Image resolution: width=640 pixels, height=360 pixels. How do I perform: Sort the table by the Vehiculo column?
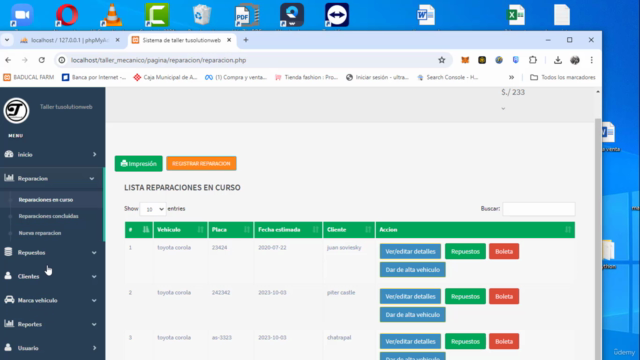point(180,230)
